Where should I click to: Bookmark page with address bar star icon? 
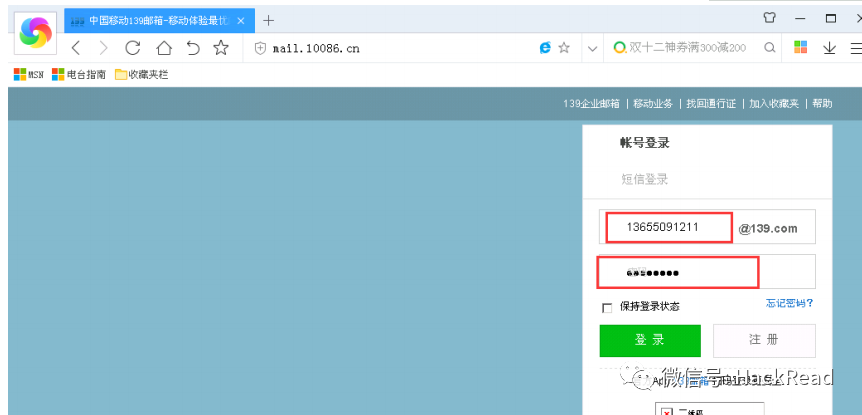coord(563,48)
